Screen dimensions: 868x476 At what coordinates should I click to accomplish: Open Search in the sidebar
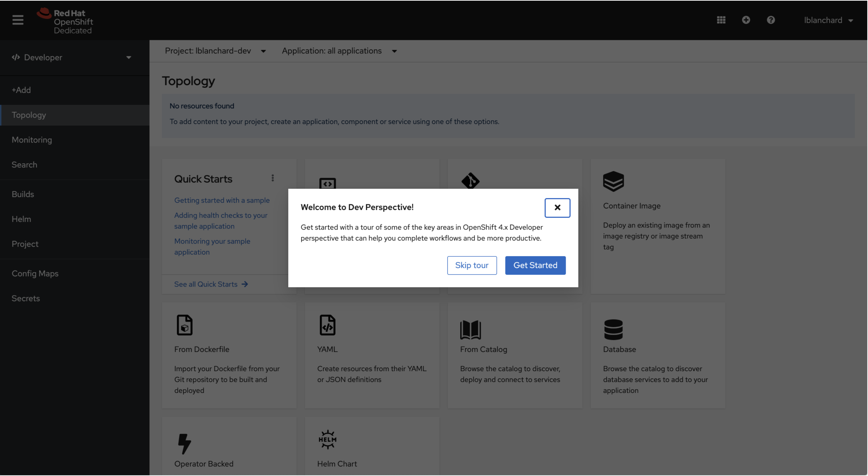click(x=75, y=165)
